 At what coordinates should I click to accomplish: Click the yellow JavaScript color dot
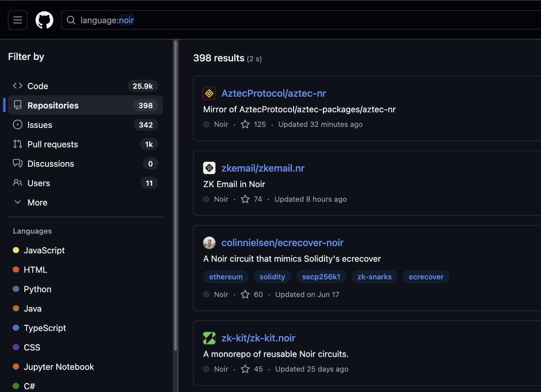coord(16,251)
